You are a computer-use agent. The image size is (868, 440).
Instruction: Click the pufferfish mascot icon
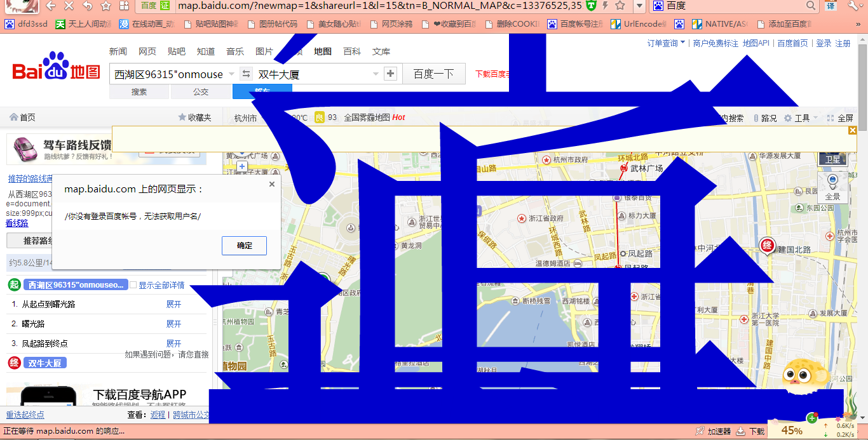(x=804, y=376)
